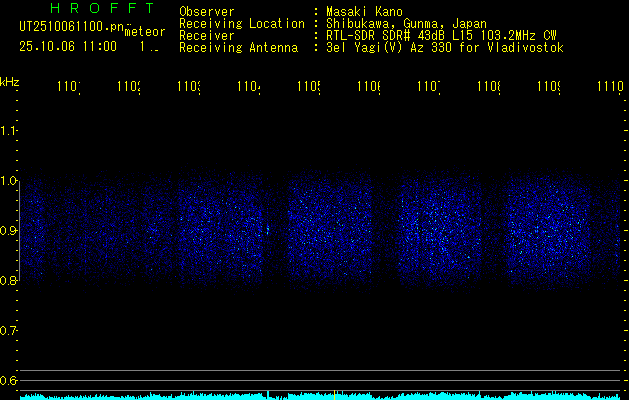Screen dimensions: 629x400
Task: Click the 0.7 kHz frequency tick label
Action: [8, 331]
